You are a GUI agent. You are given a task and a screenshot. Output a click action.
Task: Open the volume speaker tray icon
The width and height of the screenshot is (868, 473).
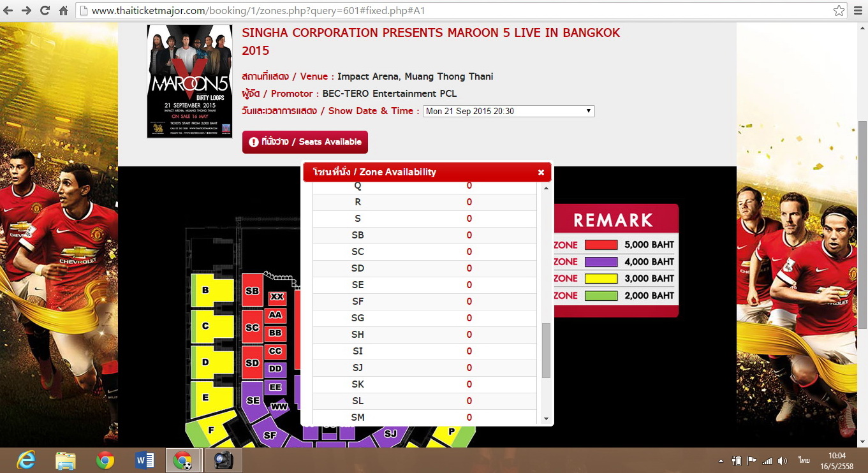783,460
